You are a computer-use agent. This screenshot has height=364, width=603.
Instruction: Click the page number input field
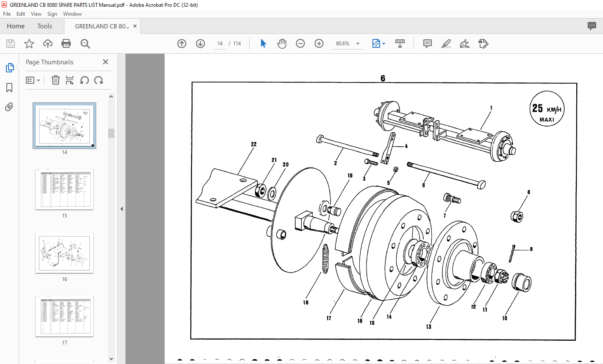coord(220,44)
